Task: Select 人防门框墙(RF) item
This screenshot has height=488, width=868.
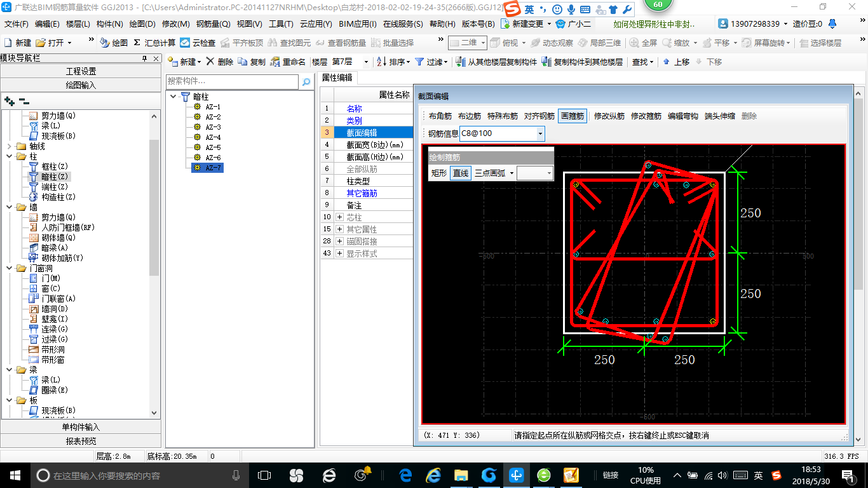Action: [62, 227]
